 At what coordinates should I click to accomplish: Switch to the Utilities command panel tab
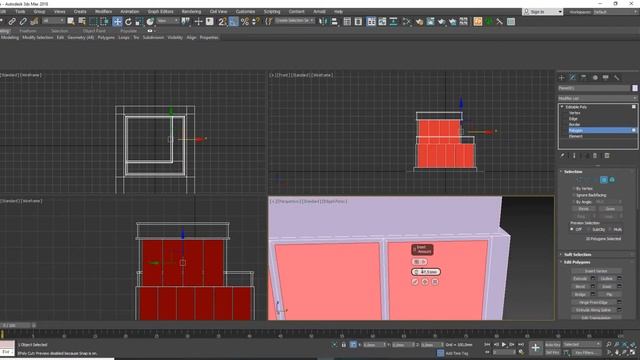coord(617,77)
